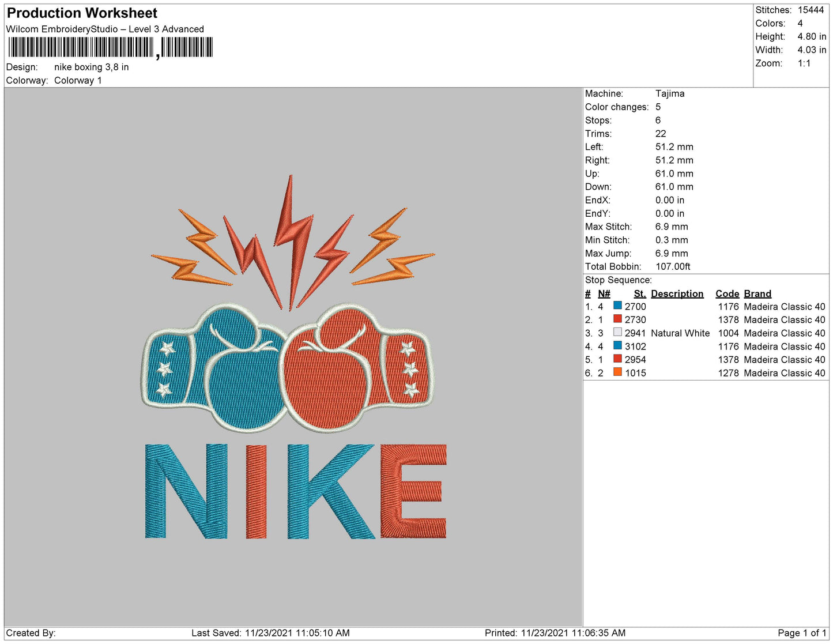Click the width value '4.03 in'
The width and height of the screenshot is (833, 644).
812,50
